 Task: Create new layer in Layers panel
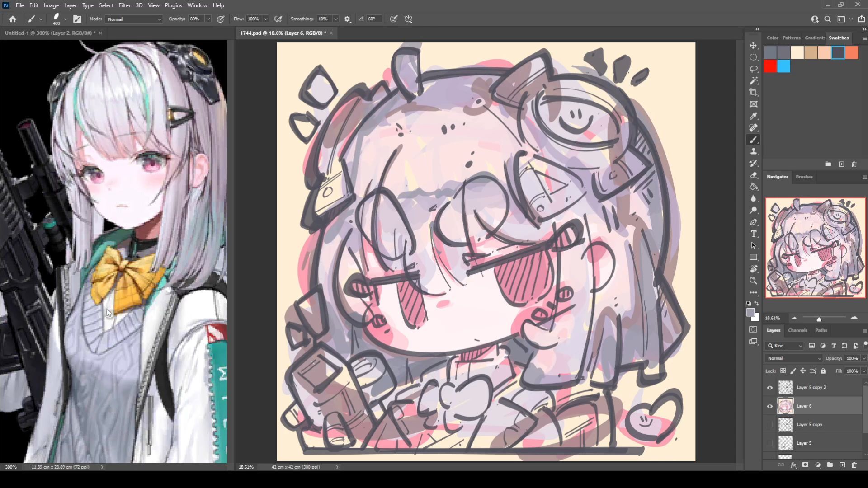(x=842, y=465)
